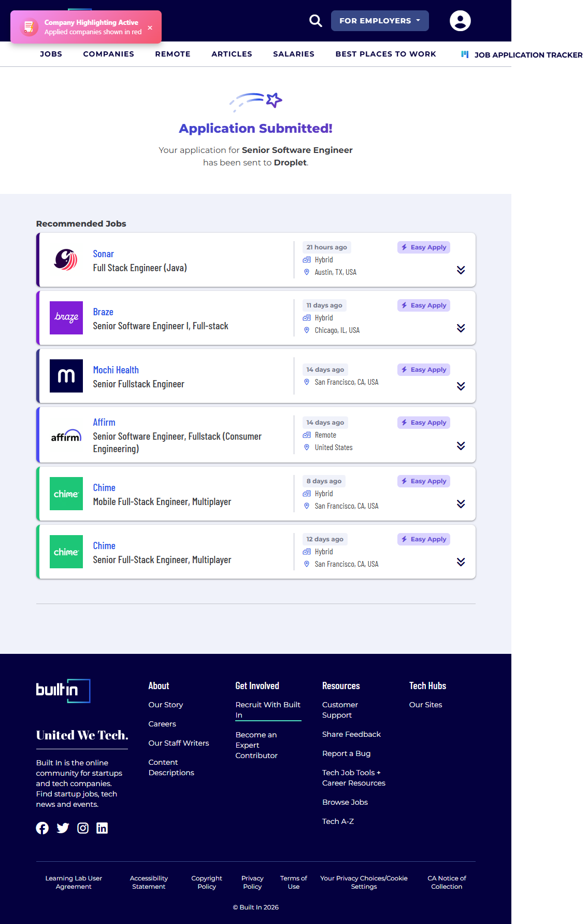This screenshot has width=587, height=924.
Task: Open Built In's Twitter icon
Action: coord(63,828)
